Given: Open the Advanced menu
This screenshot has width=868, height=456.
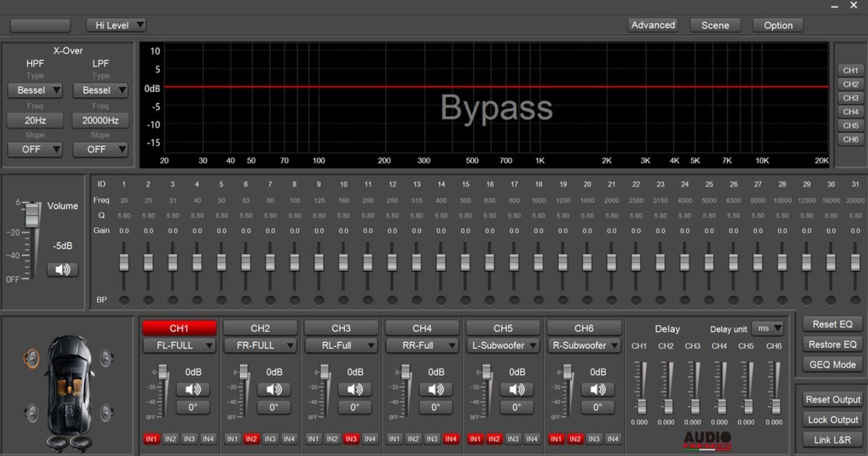Looking at the screenshot, I should pos(652,25).
